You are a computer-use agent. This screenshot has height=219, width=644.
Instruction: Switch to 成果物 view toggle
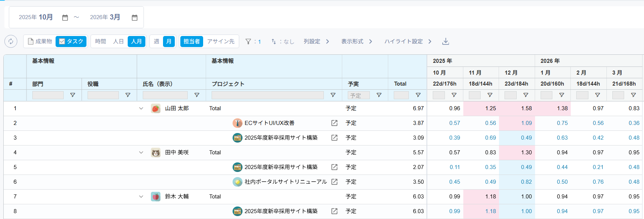click(x=40, y=42)
